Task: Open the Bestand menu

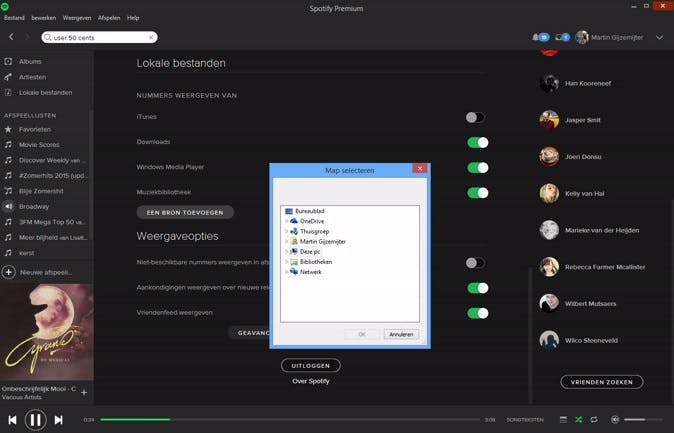Action: (14, 18)
